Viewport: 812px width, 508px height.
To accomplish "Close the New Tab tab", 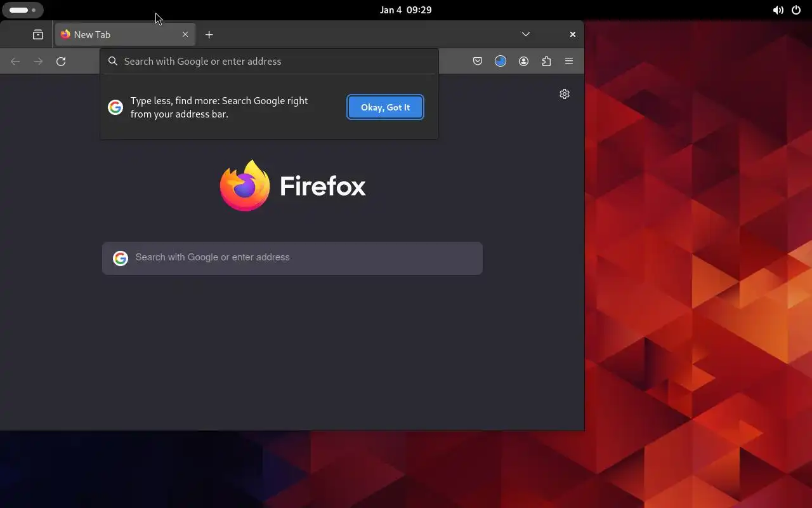I will [185, 34].
